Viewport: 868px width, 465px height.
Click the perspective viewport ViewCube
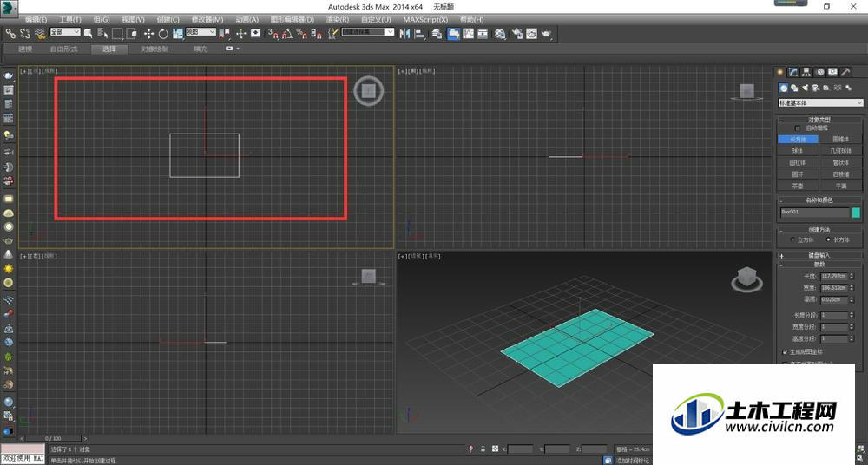[746, 278]
